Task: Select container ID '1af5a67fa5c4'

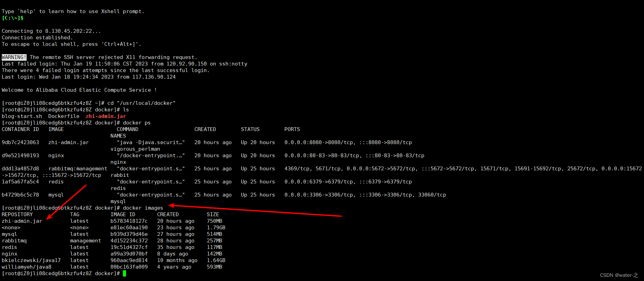Action: tap(20, 182)
